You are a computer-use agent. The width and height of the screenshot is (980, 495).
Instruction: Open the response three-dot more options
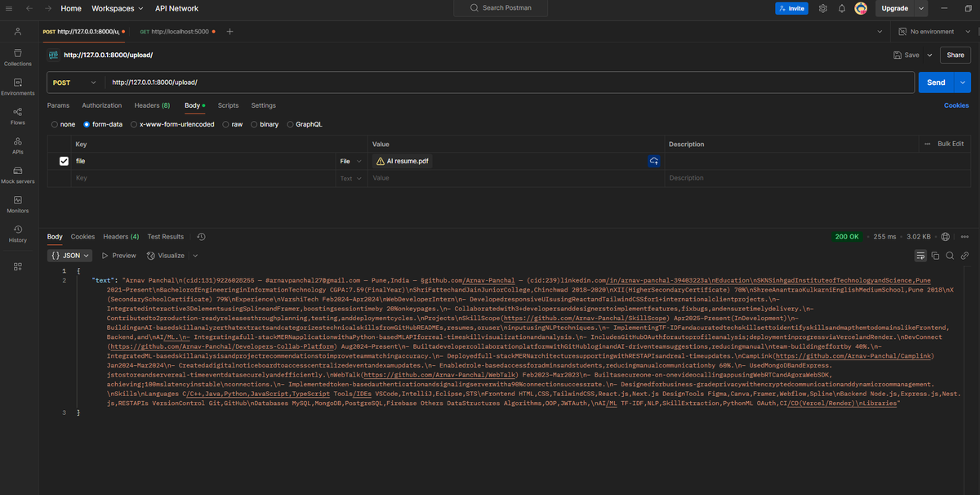coord(965,237)
